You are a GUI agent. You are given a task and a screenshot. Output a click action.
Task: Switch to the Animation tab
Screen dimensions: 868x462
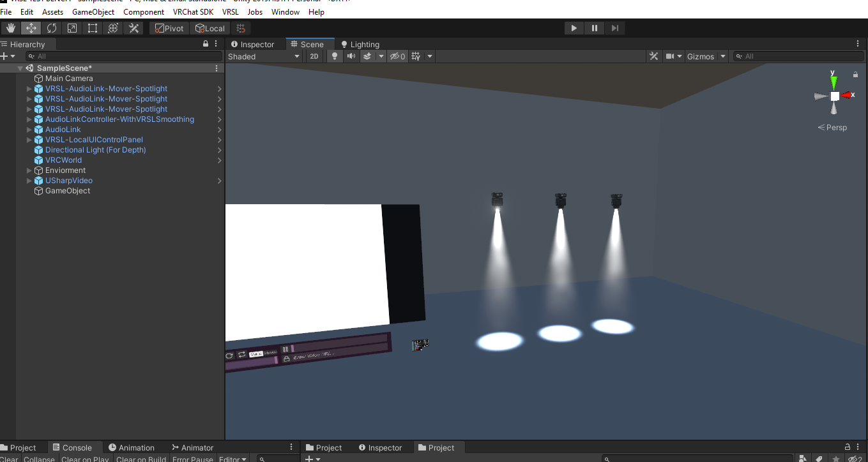click(132, 447)
